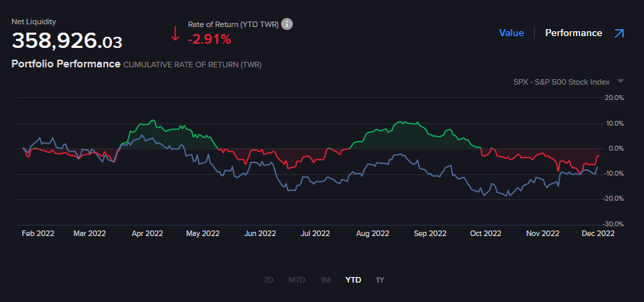Select the 1M time range
644x302 pixels.
pos(325,280)
